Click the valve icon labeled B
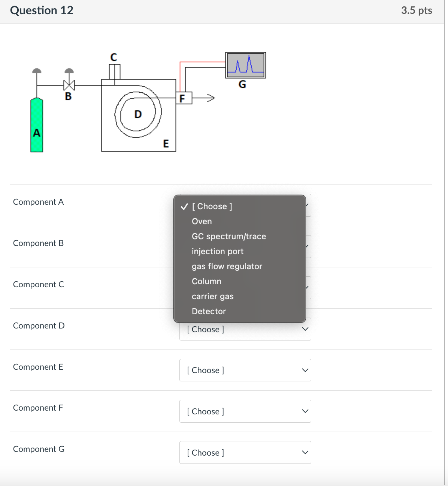Viewport: 448px width, 486px height. [69, 85]
